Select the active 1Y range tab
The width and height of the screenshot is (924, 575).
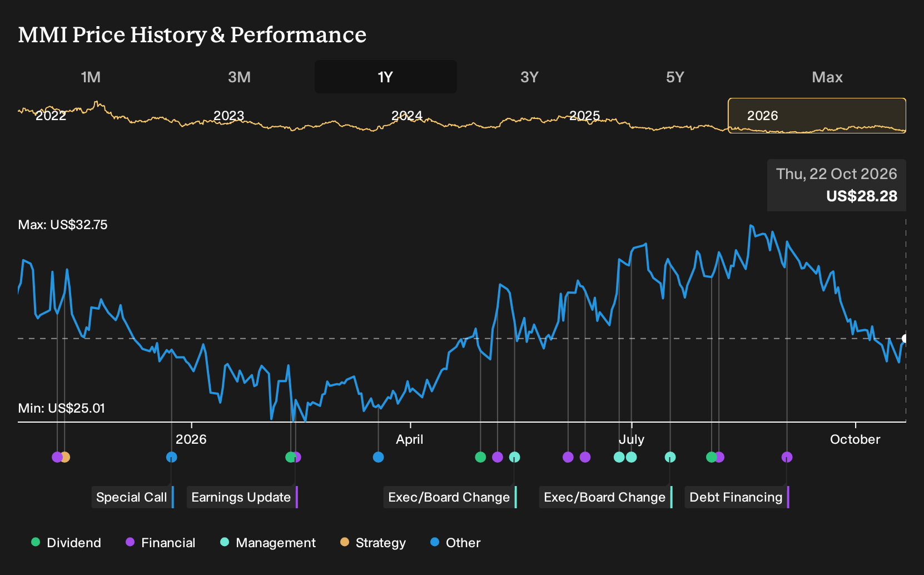tap(386, 77)
